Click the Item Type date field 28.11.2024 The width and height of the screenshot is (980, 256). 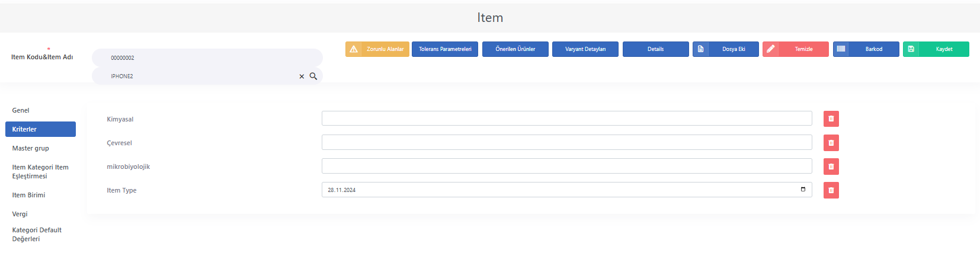pos(567,190)
